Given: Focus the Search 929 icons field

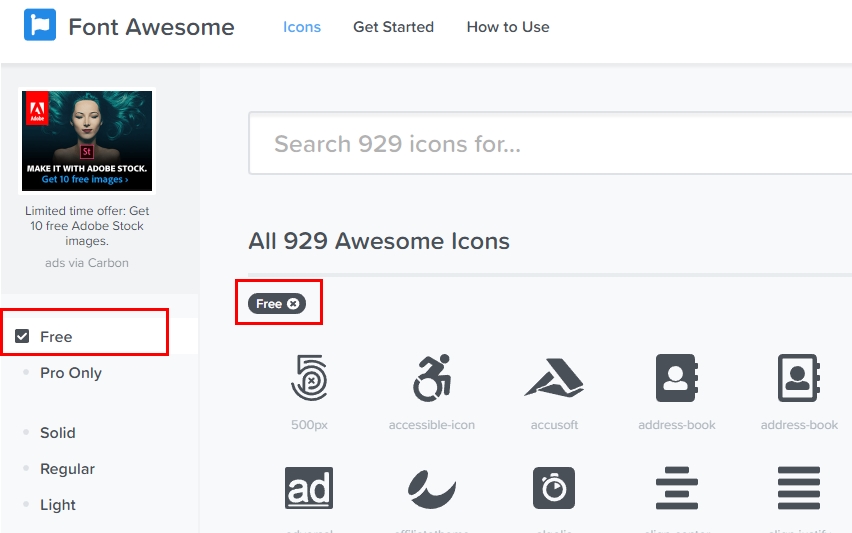Looking at the screenshot, I should tap(550, 144).
